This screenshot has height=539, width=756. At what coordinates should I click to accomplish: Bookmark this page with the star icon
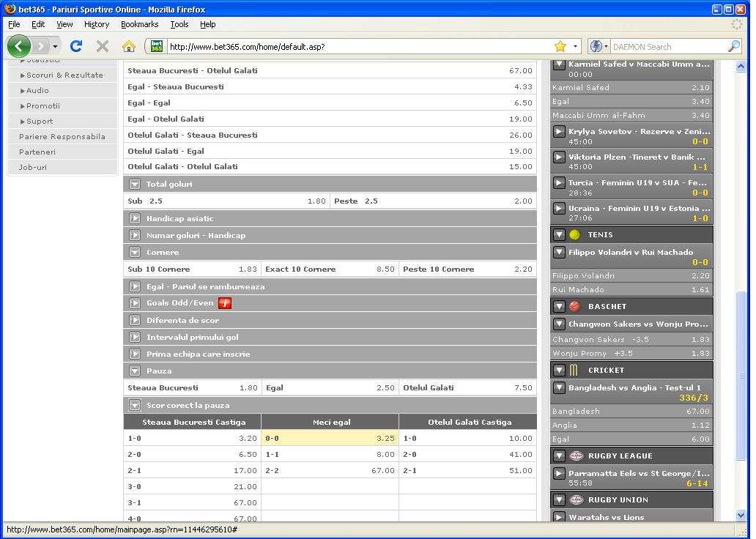pyautogui.click(x=560, y=46)
